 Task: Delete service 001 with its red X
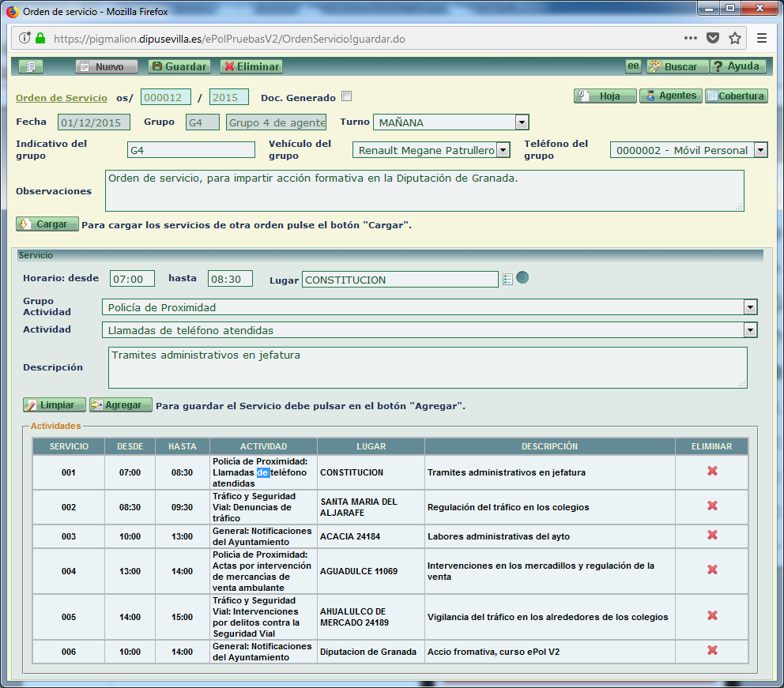point(712,471)
